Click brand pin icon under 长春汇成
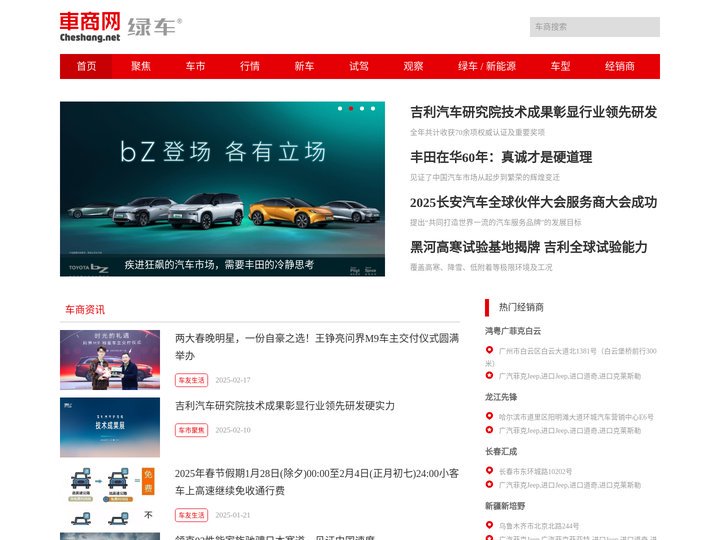The width and height of the screenshot is (720, 540). pos(489,484)
